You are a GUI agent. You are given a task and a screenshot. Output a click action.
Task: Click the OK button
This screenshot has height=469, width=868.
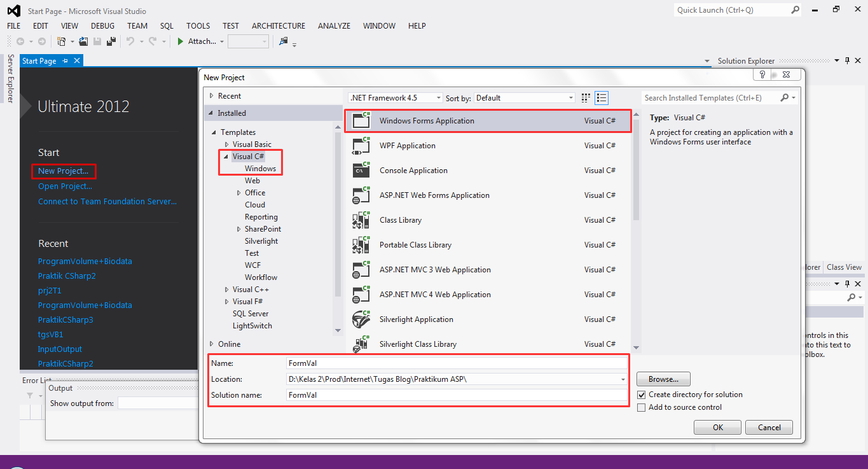[x=718, y=428]
